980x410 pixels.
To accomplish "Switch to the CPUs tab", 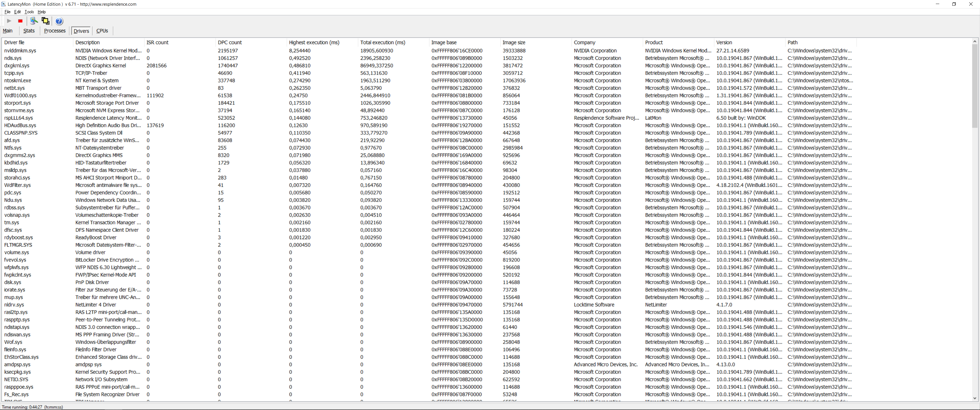I will pos(102,31).
